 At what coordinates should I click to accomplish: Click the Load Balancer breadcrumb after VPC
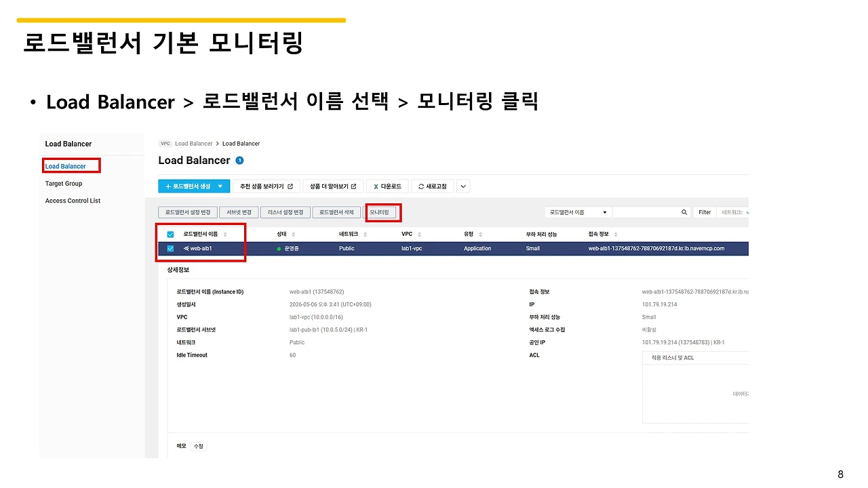(194, 144)
